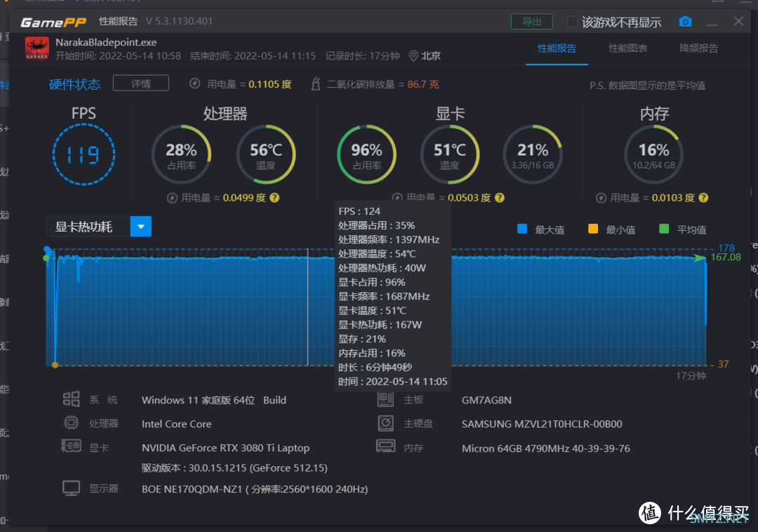
Task: Click the motherboard icon in 主板 row
Action: [x=386, y=399]
